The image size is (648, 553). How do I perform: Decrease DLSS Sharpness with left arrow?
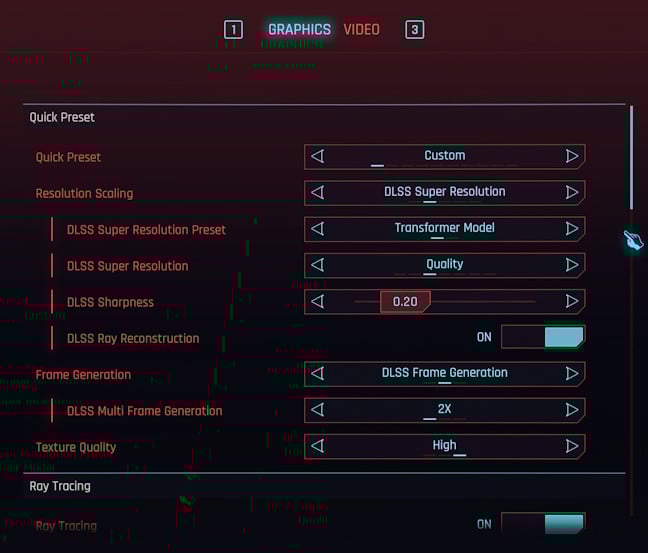318,301
